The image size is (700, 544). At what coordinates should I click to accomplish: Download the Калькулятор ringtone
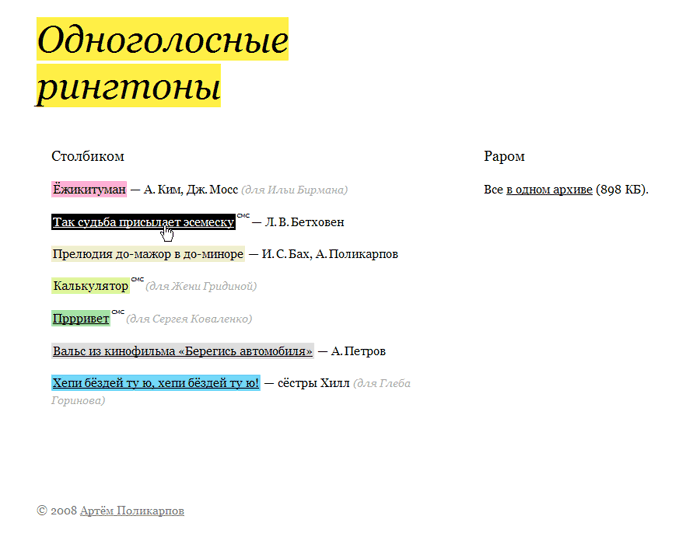[x=90, y=286]
